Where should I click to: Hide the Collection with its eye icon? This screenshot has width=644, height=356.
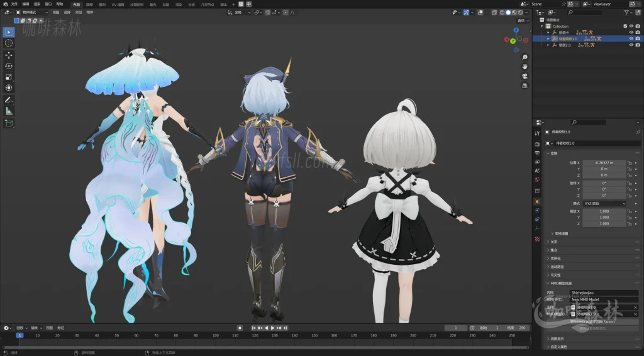pos(631,26)
